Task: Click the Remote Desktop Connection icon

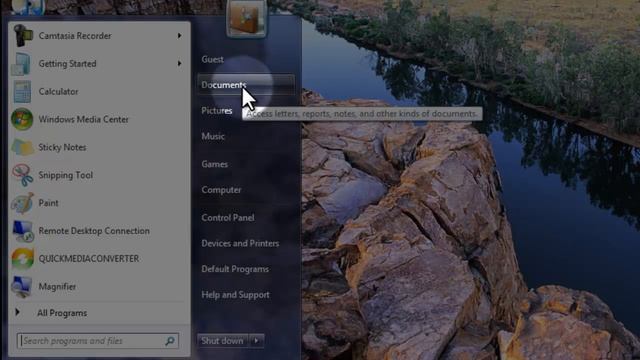Action: click(x=23, y=231)
